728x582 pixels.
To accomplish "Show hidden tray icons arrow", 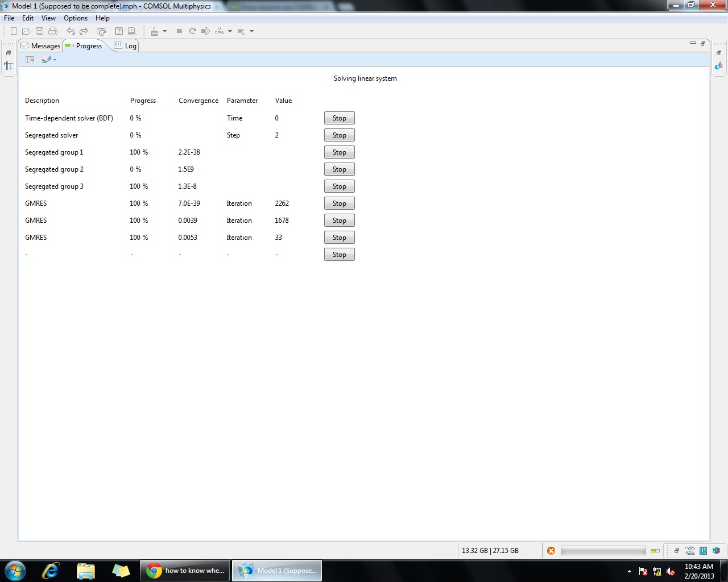I will (x=629, y=571).
